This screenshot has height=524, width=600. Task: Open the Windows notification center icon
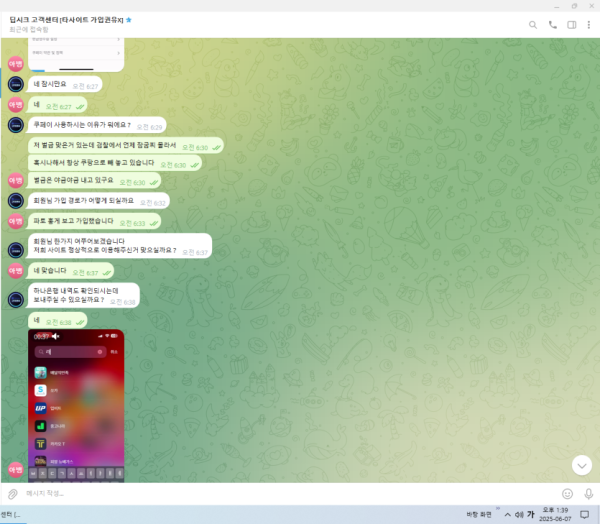[x=584, y=514]
